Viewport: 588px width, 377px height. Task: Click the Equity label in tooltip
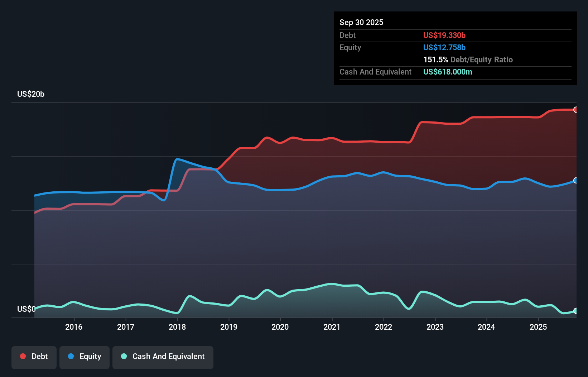[350, 47]
